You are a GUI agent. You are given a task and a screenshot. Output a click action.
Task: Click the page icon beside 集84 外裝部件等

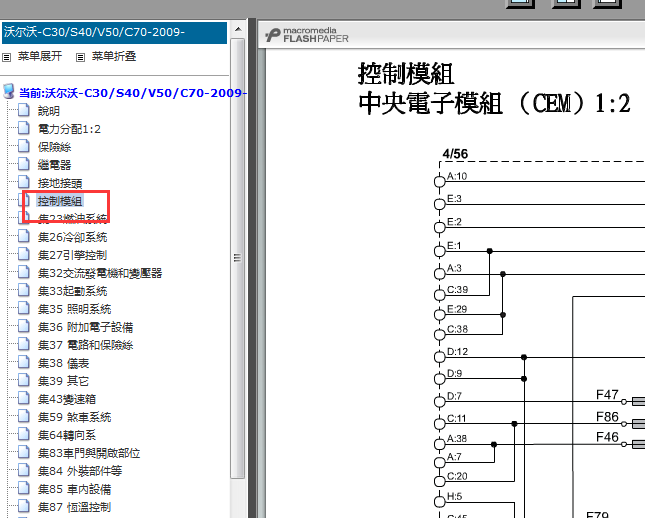(x=23, y=470)
